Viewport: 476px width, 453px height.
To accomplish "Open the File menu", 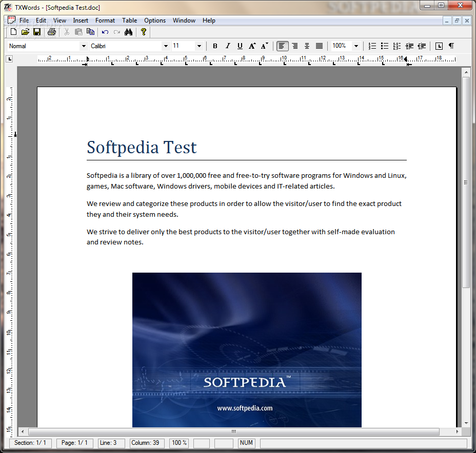I will 24,20.
